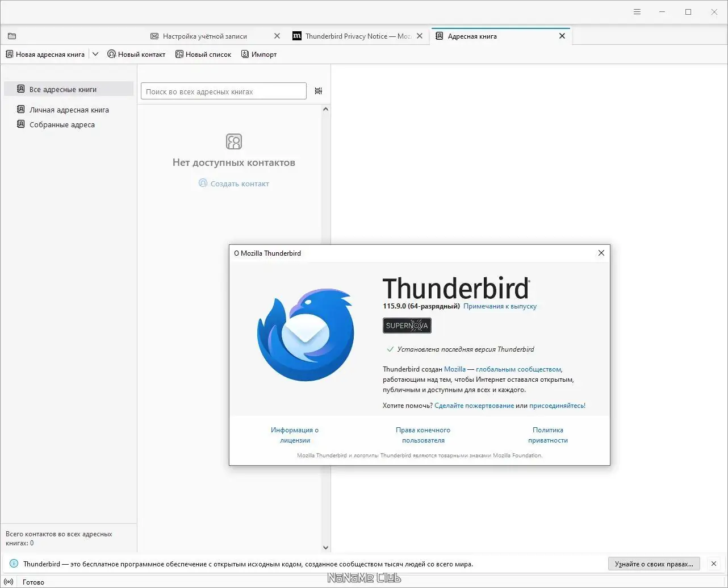Image resolution: width=728 pixels, height=588 pixels.
Task: Expand the new address book dropdown arrow
Action: [x=95, y=55]
